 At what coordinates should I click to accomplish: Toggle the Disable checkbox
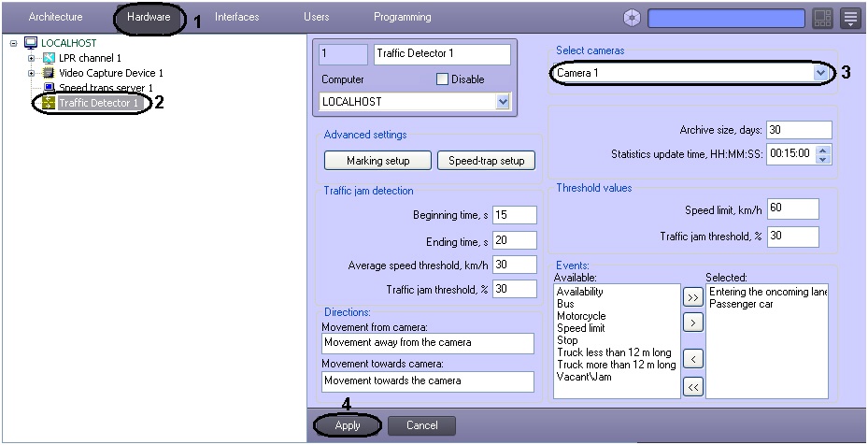(x=442, y=79)
